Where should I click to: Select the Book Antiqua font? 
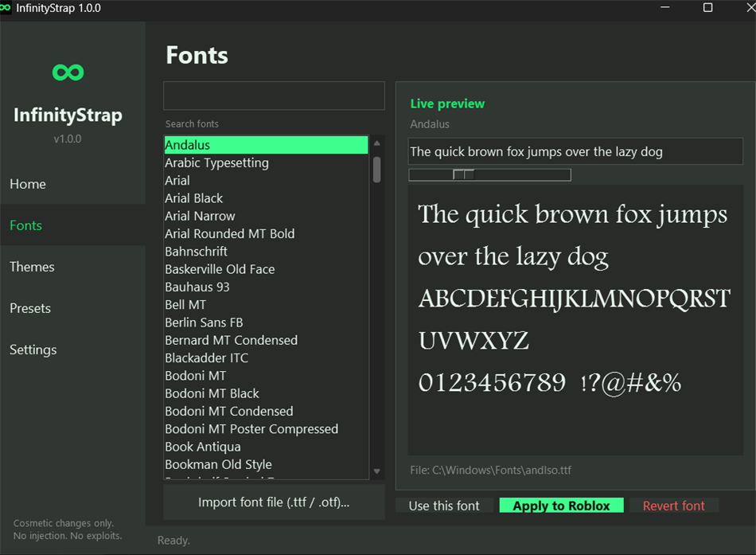click(266, 447)
